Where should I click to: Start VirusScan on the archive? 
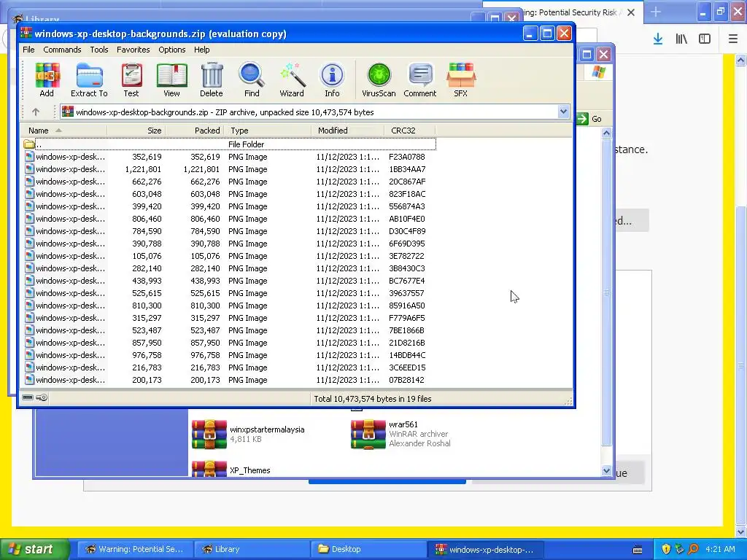click(x=379, y=79)
